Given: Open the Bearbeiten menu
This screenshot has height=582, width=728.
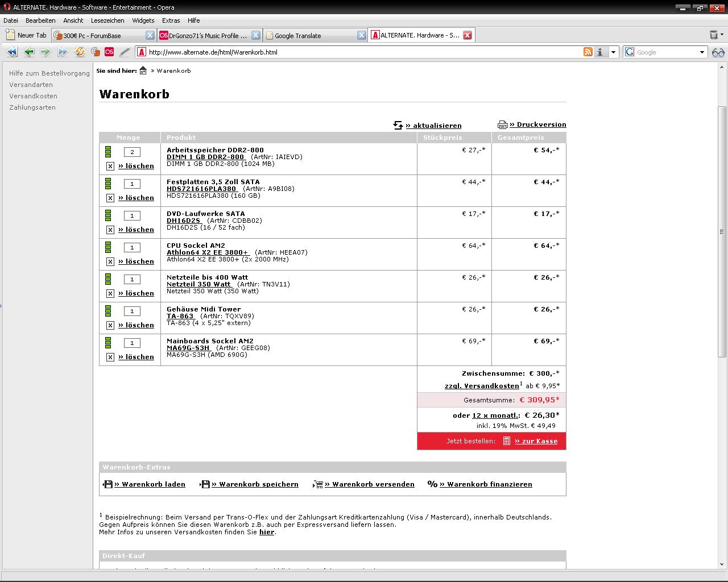Looking at the screenshot, I should pos(40,20).
